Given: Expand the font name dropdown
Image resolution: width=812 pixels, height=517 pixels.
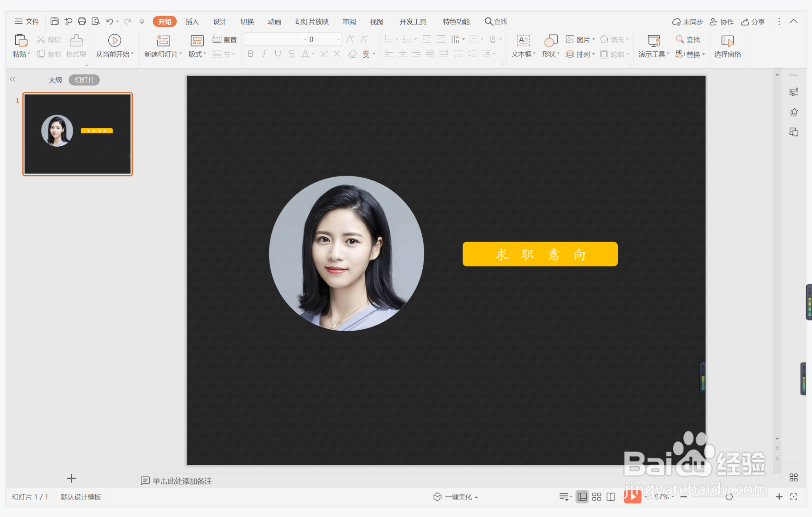Looking at the screenshot, I should (305, 40).
